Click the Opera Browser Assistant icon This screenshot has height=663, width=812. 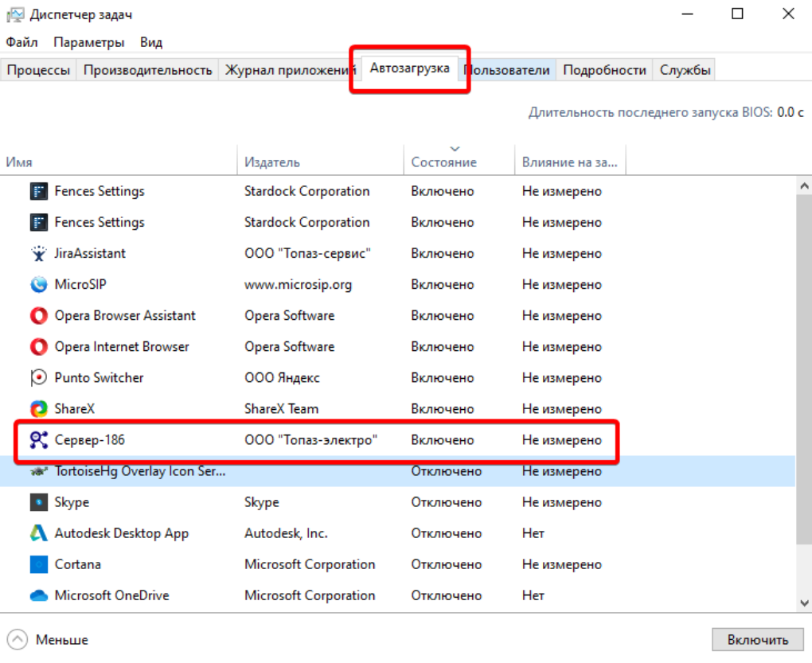click(x=39, y=316)
